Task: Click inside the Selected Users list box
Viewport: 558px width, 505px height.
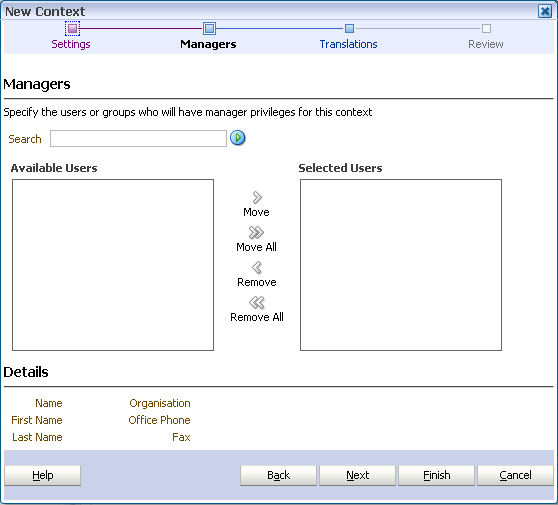Action: point(401,265)
